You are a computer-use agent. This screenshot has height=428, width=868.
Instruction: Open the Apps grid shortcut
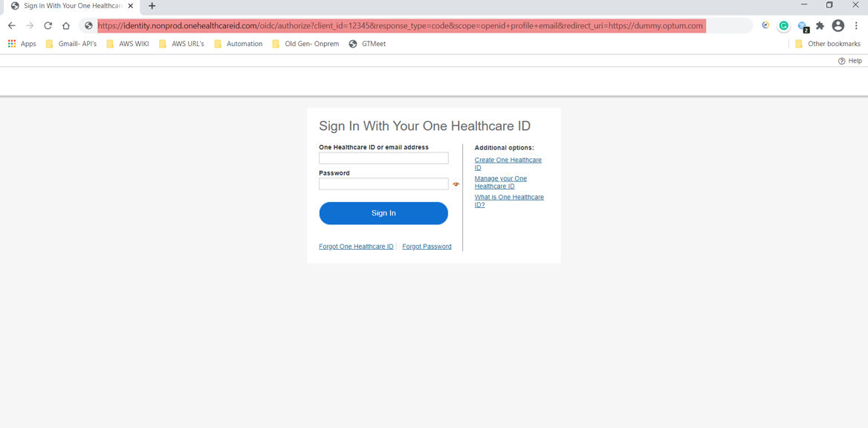pyautogui.click(x=22, y=44)
